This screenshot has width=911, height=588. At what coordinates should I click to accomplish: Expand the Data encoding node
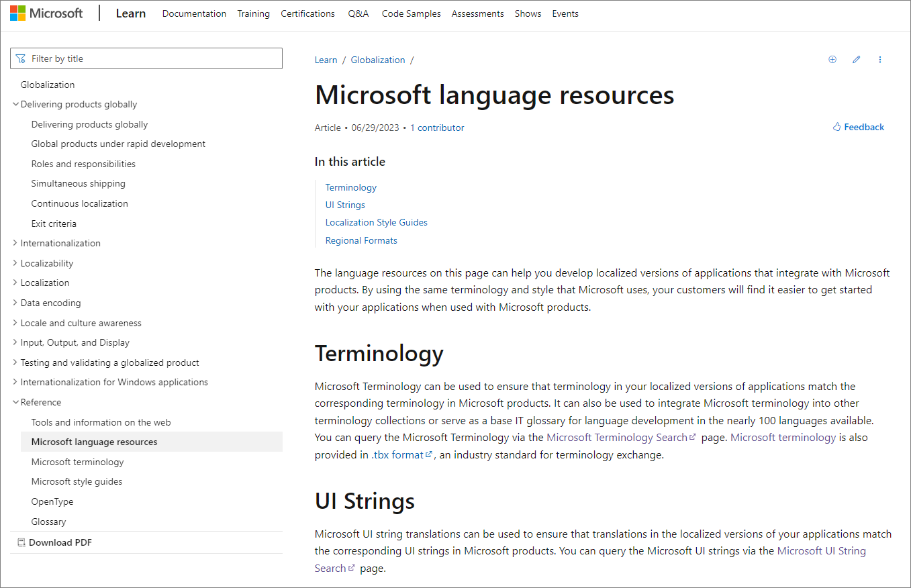point(15,303)
